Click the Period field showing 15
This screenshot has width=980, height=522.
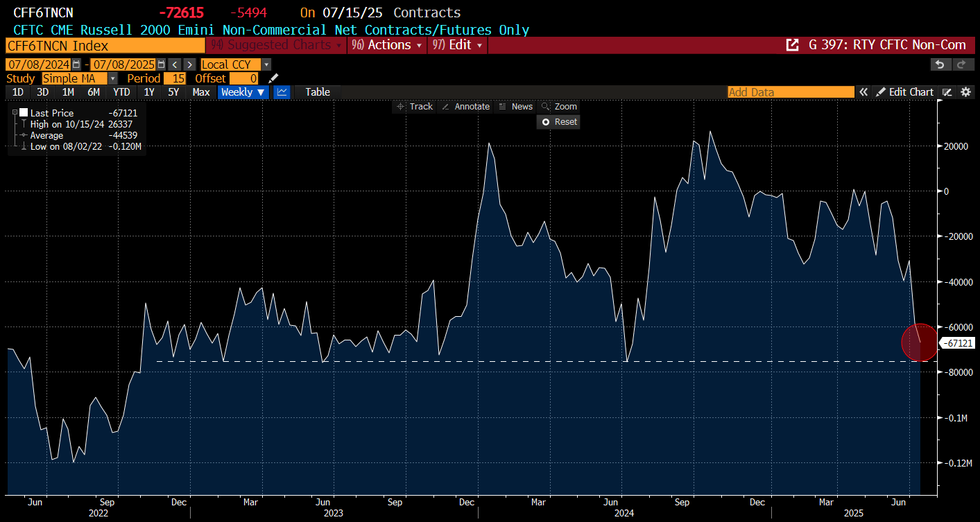175,78
